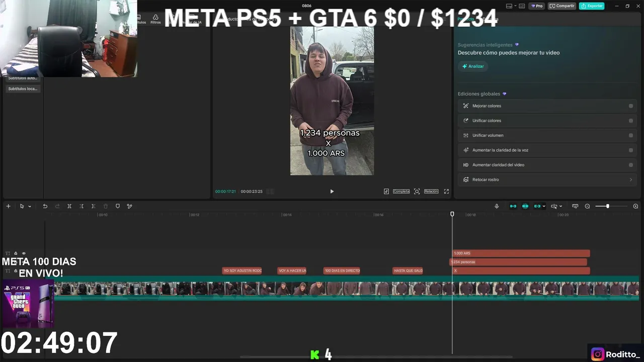Image resolution: width=644 pixels, height=362 pixels.
Task: Toggle auto snapping in the timeline
Action: pos(525,206)
